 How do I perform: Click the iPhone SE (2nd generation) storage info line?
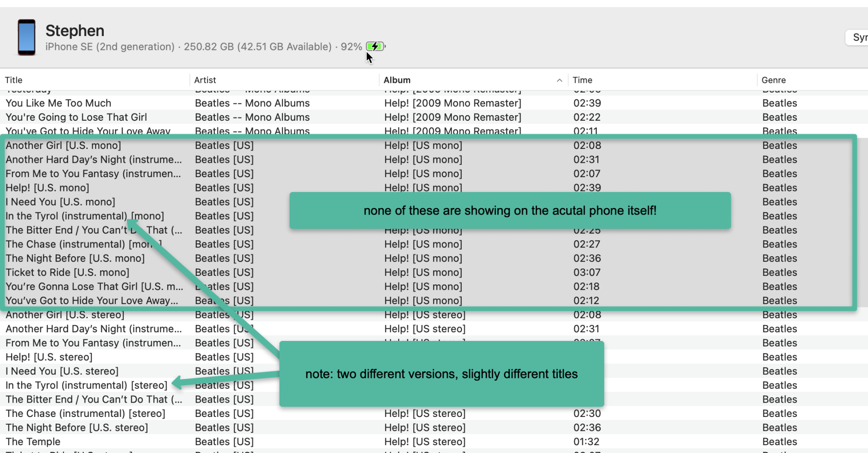pos(204,46)
